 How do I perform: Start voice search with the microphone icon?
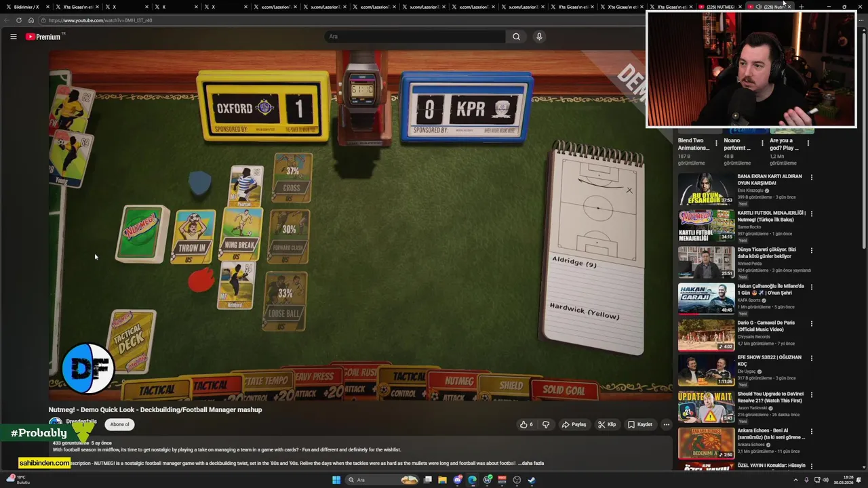pyautogui.click(x=539, y=37)
